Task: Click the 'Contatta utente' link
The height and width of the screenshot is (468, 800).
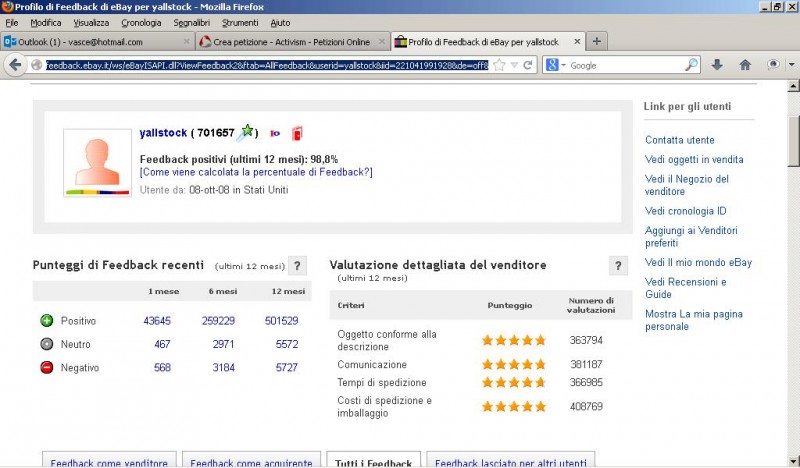Action: pyautogui.click(x=680, y=140)
